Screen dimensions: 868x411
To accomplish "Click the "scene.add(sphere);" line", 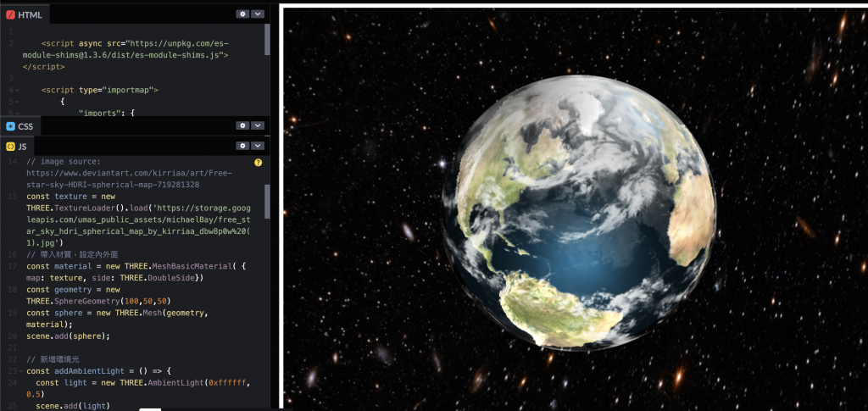I will tap(68, 336).
